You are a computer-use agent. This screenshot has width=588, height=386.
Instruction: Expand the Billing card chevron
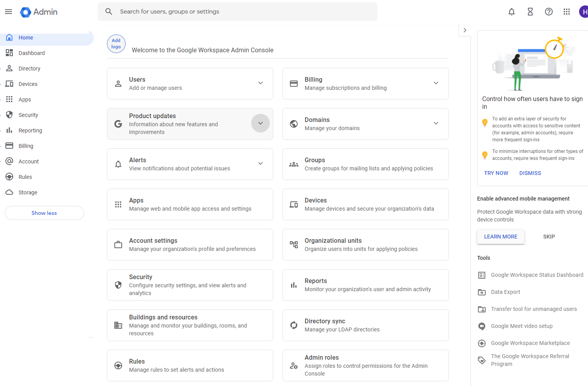(x=436, y=83)
